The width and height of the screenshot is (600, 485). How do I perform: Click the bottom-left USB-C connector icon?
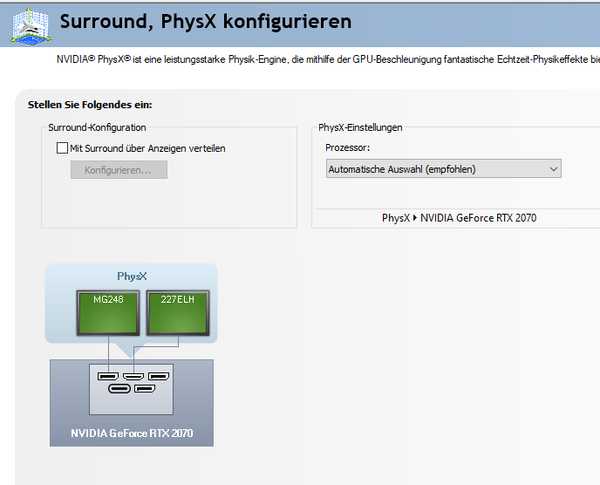click(119, 389)
